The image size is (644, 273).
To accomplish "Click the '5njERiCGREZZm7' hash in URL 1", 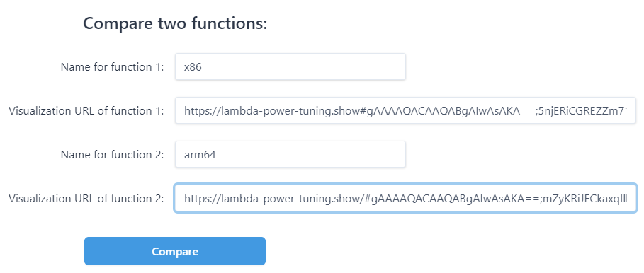I will point(587,110).
